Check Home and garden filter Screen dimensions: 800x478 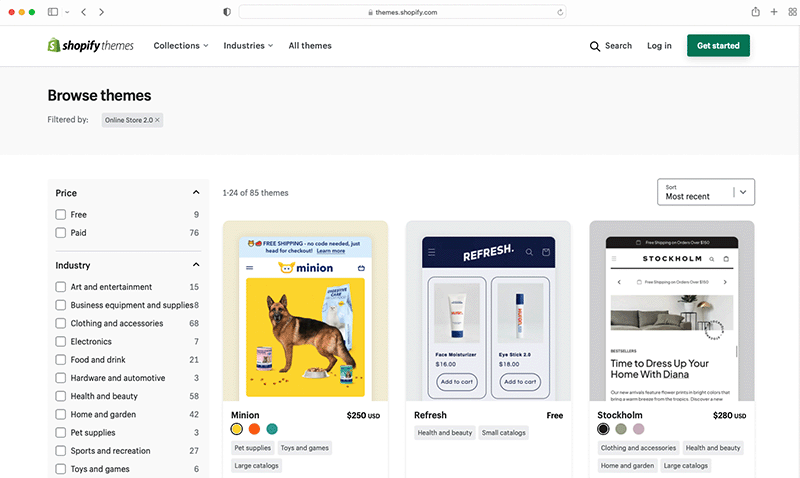(x=61, y=414)
